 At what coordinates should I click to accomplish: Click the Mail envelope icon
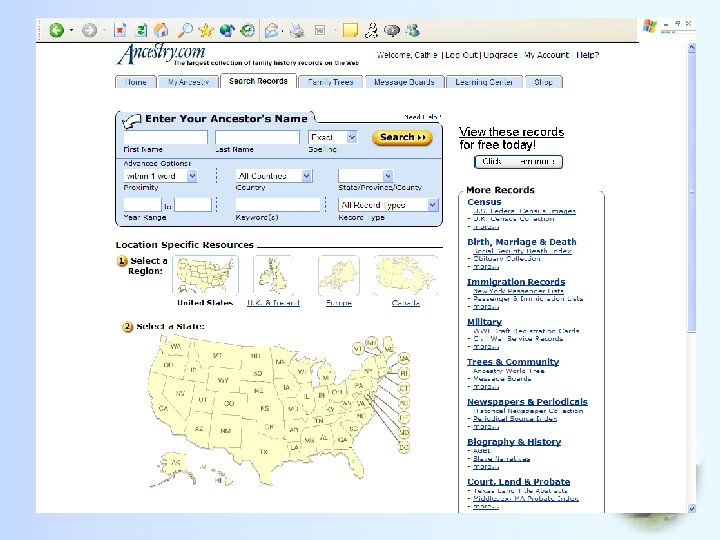271,31
